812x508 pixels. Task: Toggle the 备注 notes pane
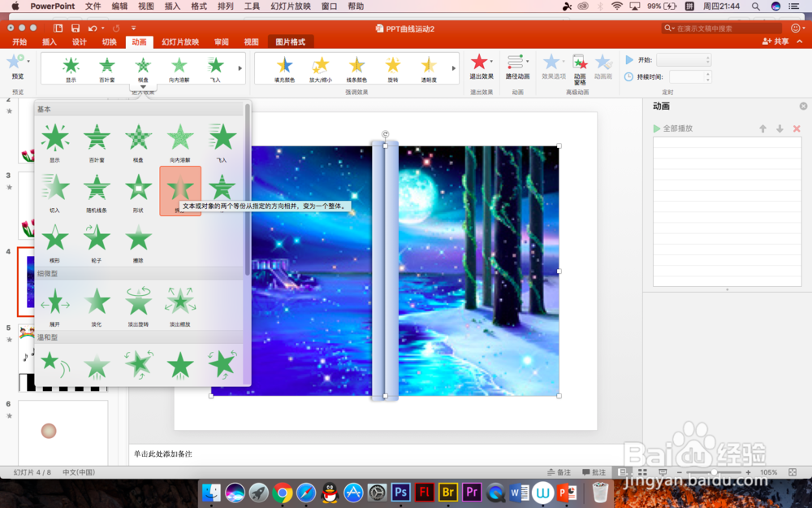pyautogui.click(x=559, y=472)
